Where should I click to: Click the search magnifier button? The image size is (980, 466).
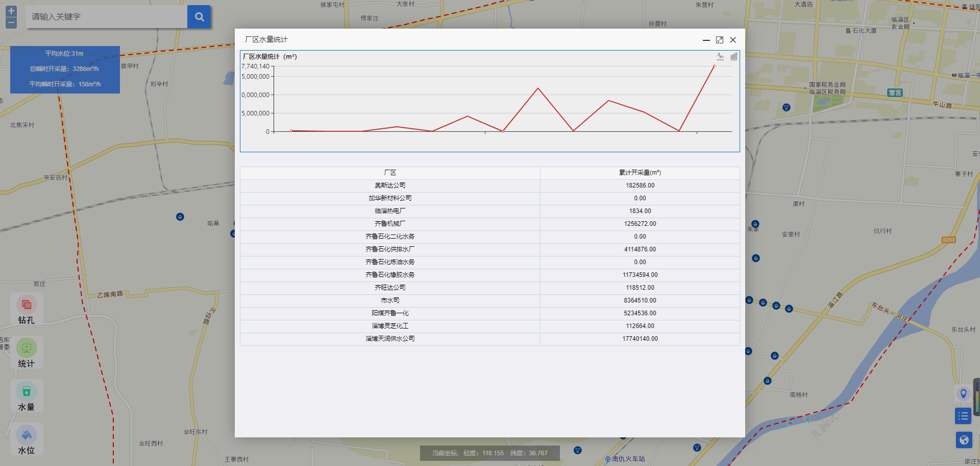point(199,17)
